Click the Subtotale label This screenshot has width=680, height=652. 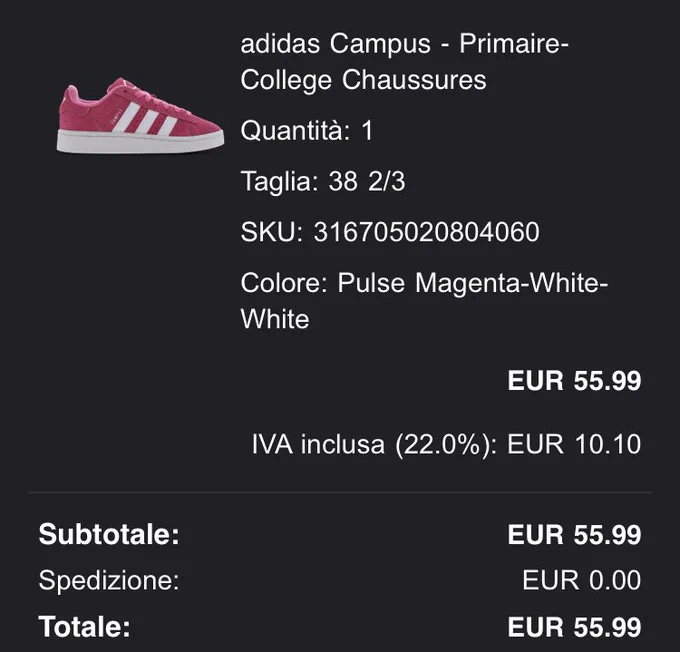point(109,534)
